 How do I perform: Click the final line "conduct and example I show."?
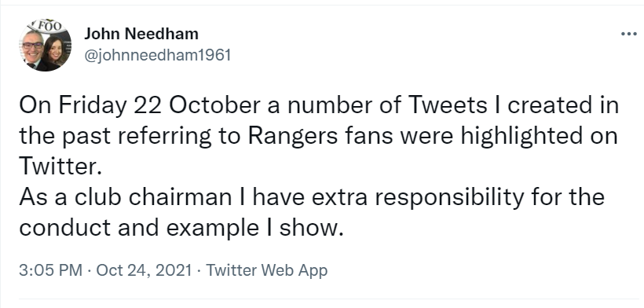[181, 229]
